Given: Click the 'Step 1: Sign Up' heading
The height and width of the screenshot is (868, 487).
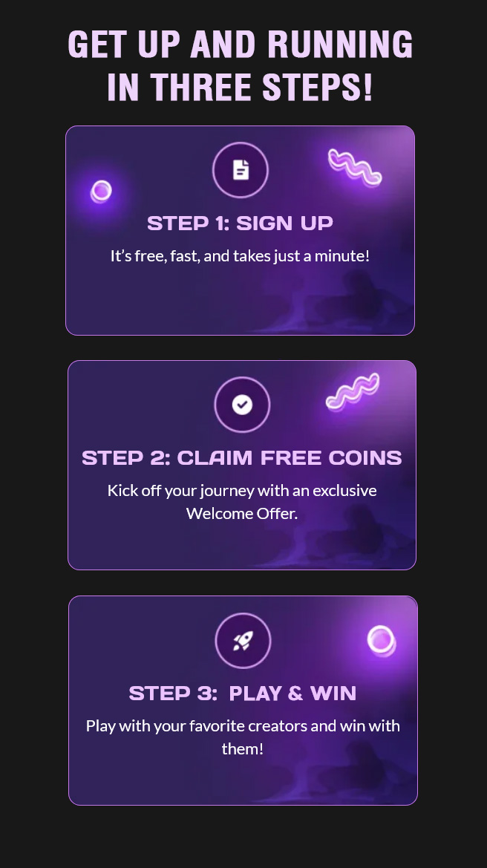Looking at the screenshot, I should (241, 223).
